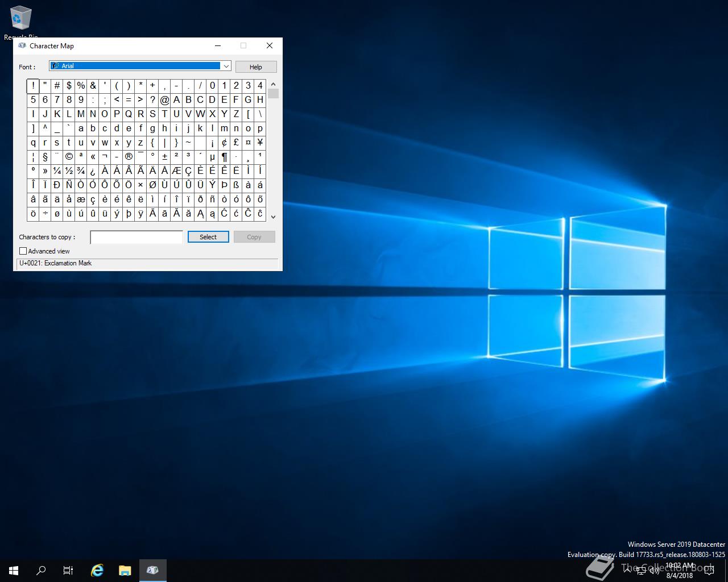Click the Character Map taskbar icon
Screen dimensions: 728x582
(152, 570)
